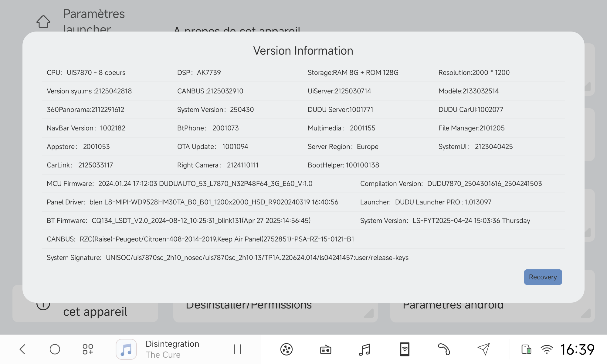This screenshot has height=364, width=607.
Task: Open the Bluetooth phone handset icon
Action: click(x=444, y=349)
